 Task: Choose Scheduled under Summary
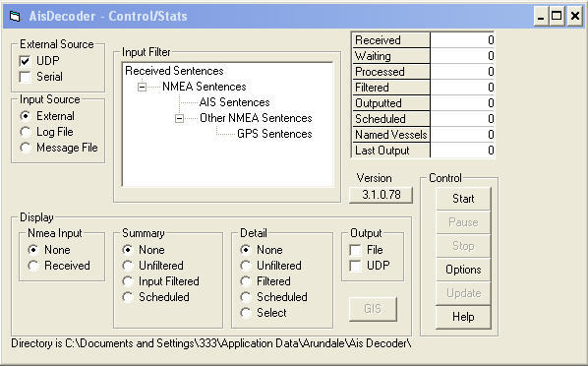point(128,297)
